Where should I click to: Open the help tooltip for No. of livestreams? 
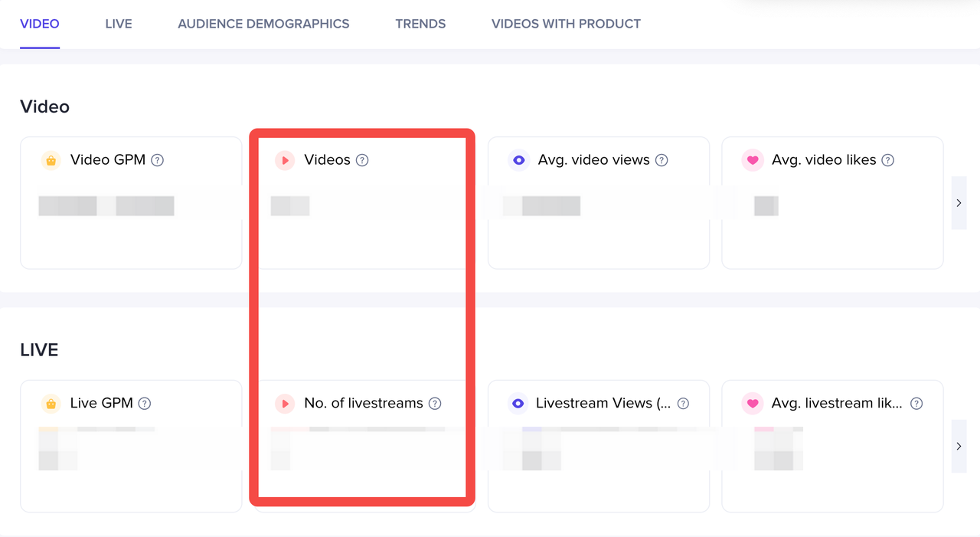(435, 404)
